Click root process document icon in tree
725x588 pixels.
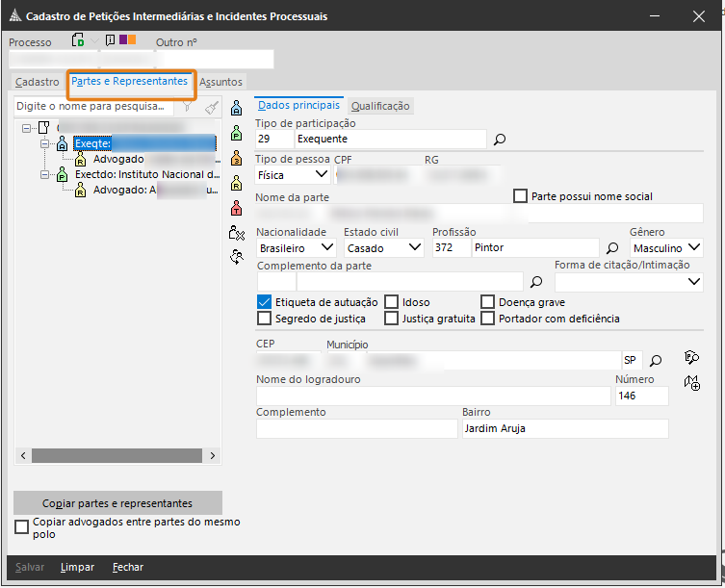click(x=43, y=128)
